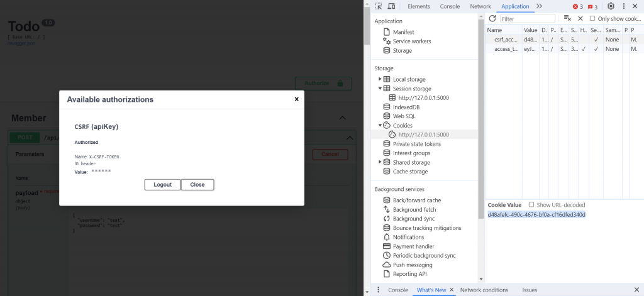The height and width of the screenshot is (296, 644).
Task: Switch to the Elements tab
Action: (x=418, y=6)
